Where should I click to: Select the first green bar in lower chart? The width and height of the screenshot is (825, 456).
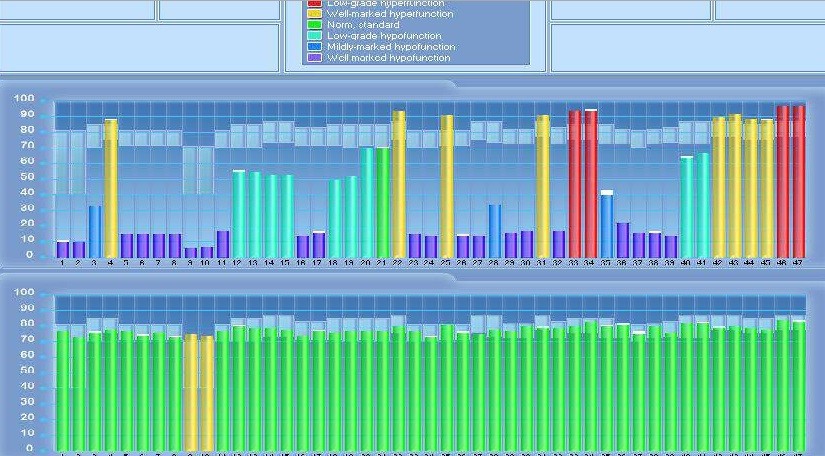click(62, 390)
